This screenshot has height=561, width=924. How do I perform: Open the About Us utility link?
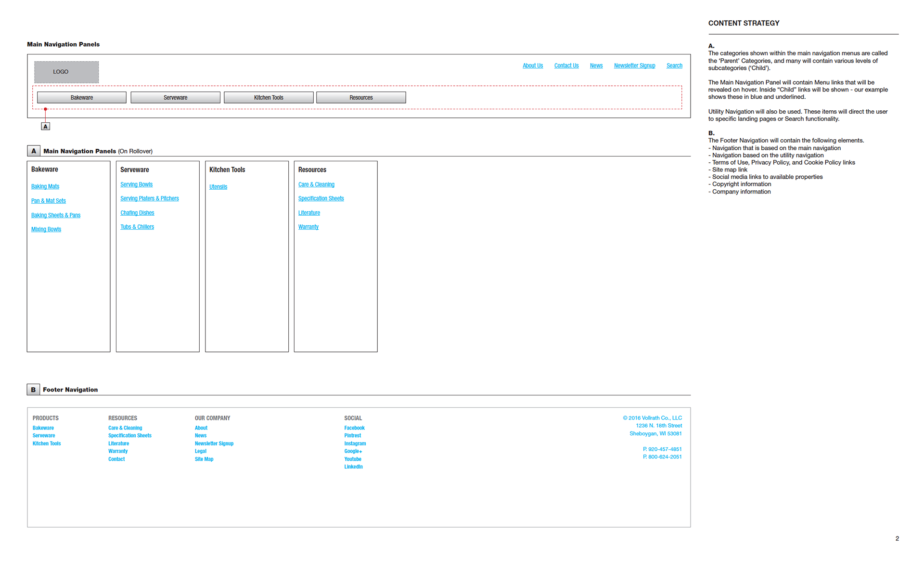[532, 65]
